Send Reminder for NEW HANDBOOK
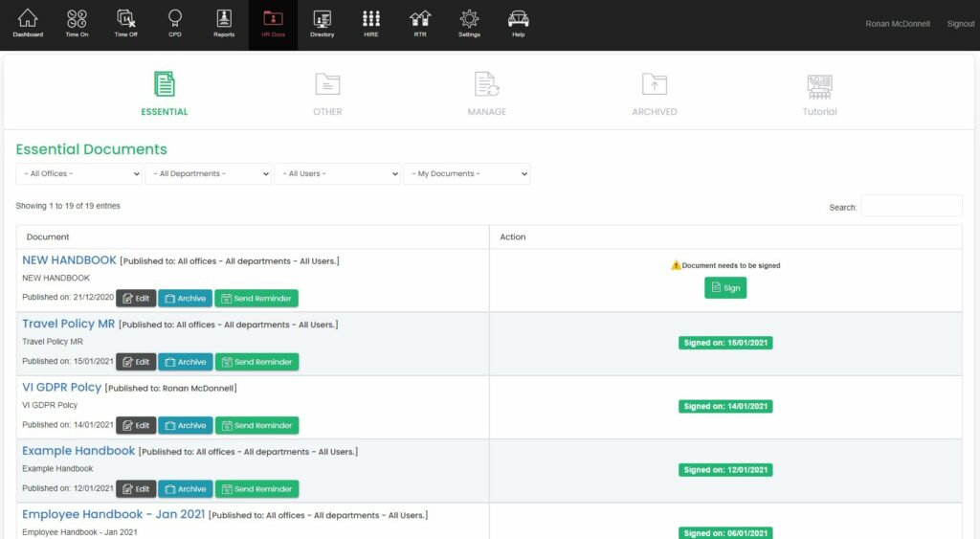Image resolution: width=980 pixels, height=539 pixels. point(256,299)
